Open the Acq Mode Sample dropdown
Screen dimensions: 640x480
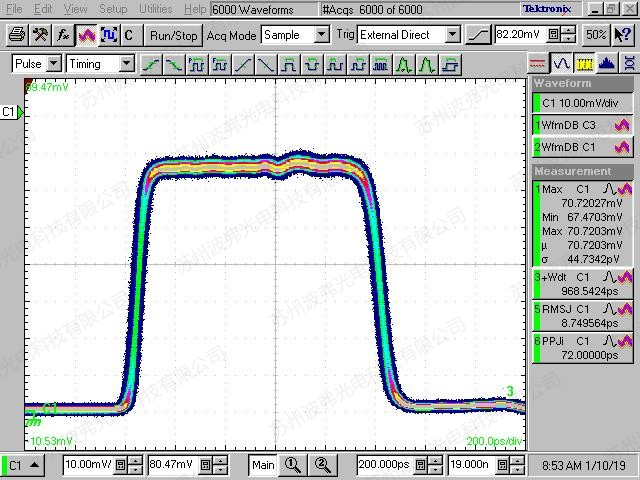coord(295,34)
